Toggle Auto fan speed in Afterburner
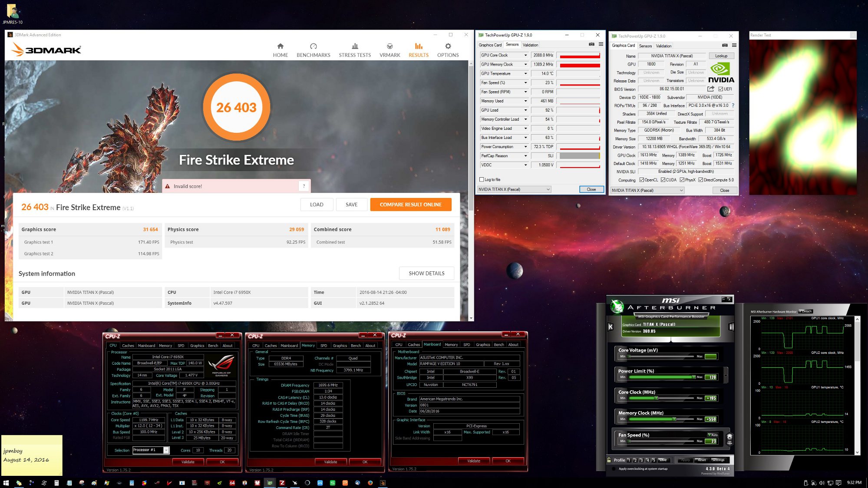 point(713,435)
